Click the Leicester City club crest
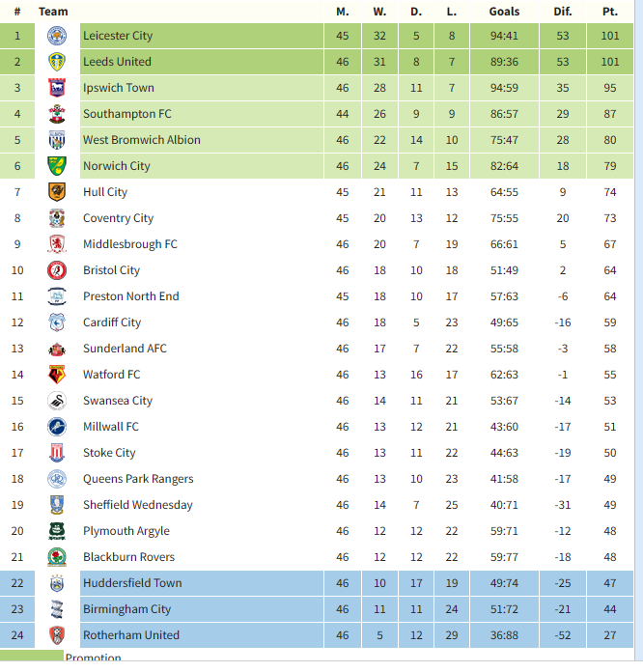The height and width of the screenshot is (672, 643). (x=57, y=36)
